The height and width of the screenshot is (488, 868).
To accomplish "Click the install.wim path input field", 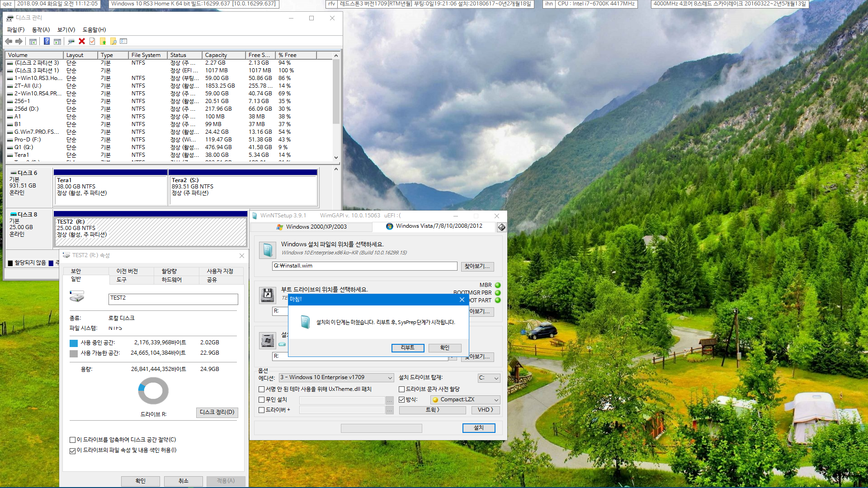I will 365,266.
